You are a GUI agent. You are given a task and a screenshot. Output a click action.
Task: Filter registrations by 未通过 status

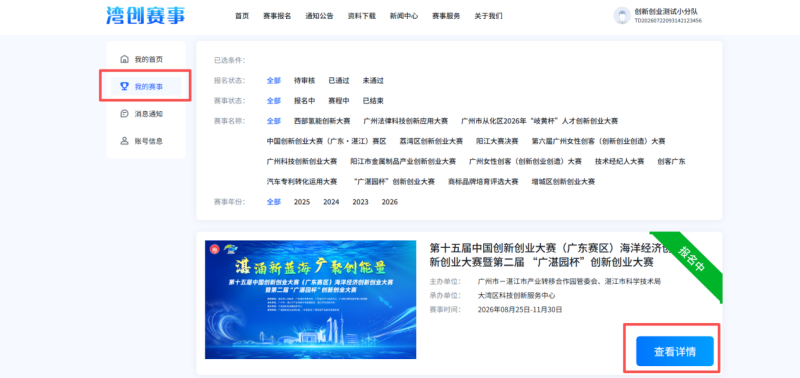[x=373, y=81]
